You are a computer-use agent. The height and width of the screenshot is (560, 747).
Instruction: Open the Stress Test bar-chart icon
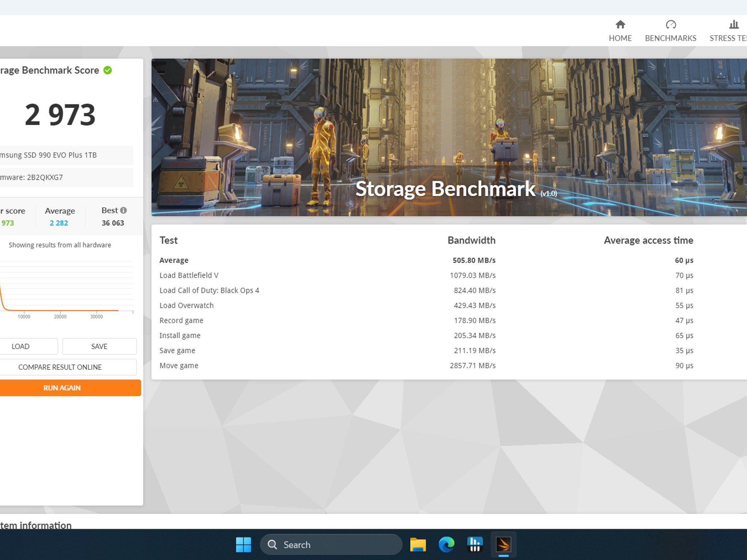(x=733, y=25)
